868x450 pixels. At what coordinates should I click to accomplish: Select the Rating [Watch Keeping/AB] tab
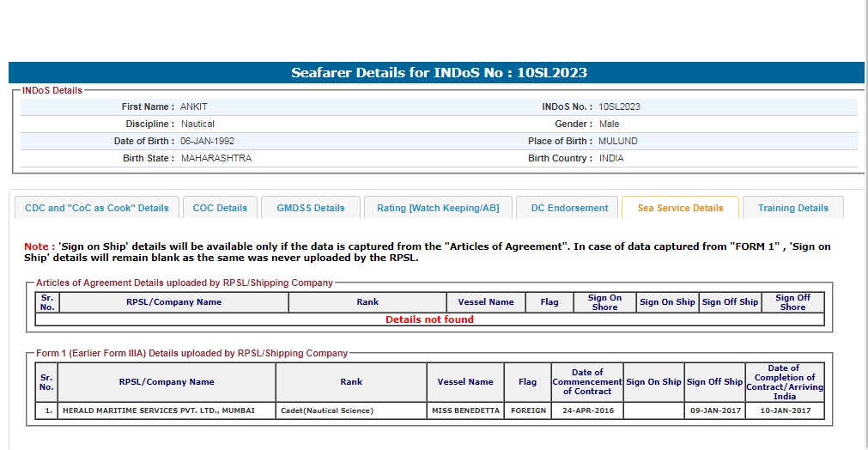(439, 208)
